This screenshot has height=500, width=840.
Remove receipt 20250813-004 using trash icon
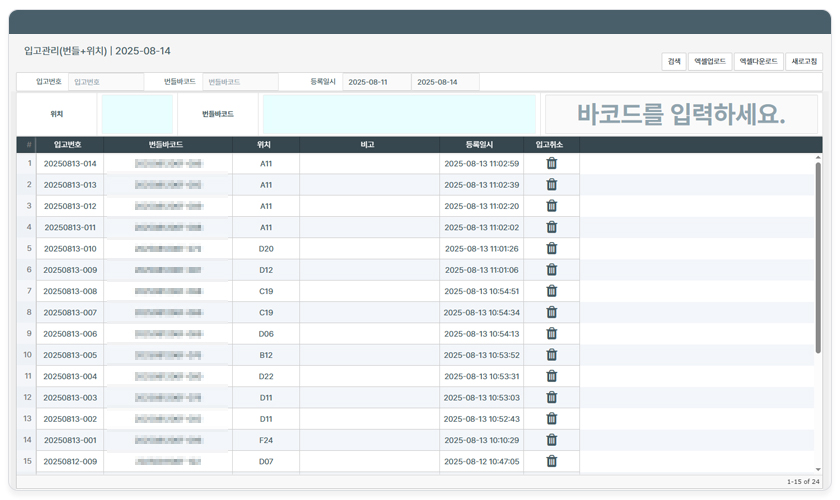(x=551, y=376)
